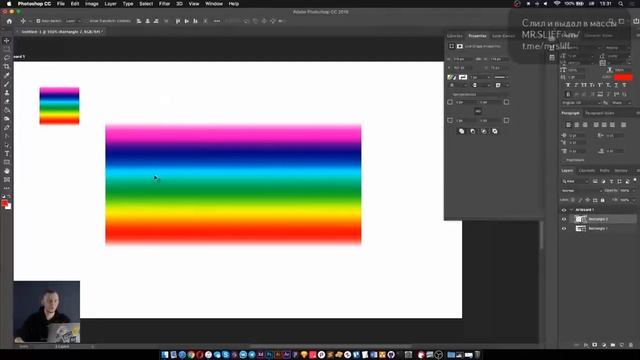
Task: Click the Untitled-1 document tab
Action: click(x=62, y=31)
